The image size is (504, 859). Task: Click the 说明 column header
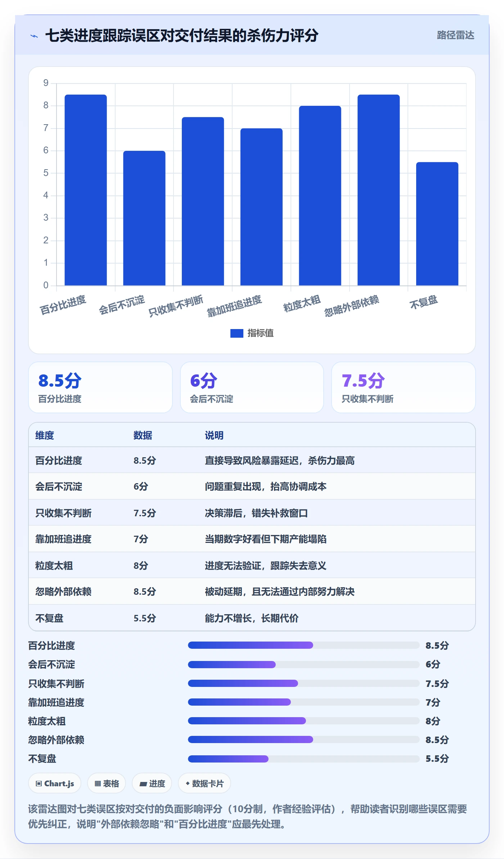click(214, 435)
